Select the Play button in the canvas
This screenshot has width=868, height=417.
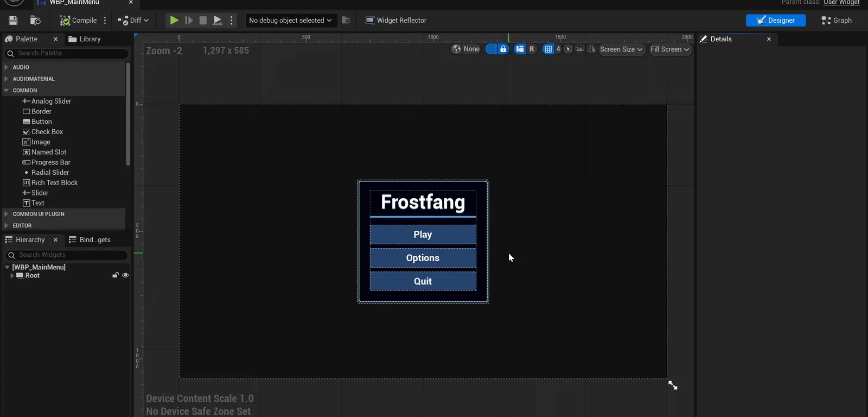coord(423,235)
